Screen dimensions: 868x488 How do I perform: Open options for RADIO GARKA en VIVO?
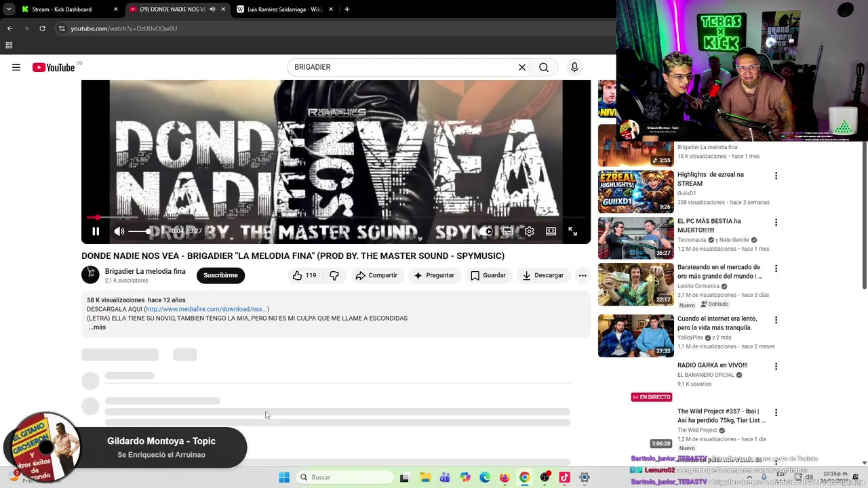click(x=776, y=367)
